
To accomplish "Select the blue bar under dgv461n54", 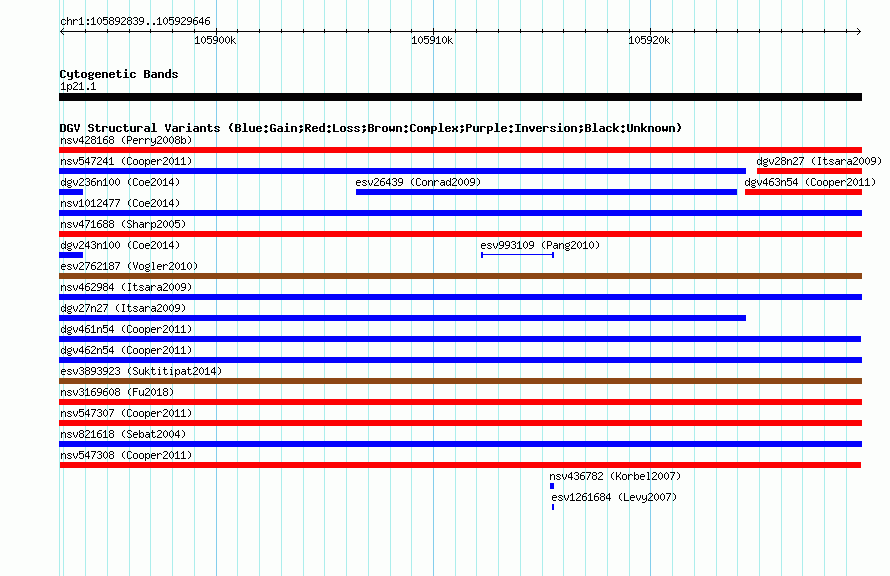I will [460, 339].
